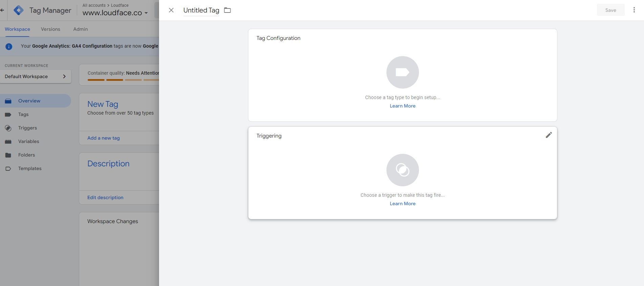This screenshot has width=644, height=286.
Task: Click 'Choose a tag type to begin setup...' text
Action: (x=402, y=97)
